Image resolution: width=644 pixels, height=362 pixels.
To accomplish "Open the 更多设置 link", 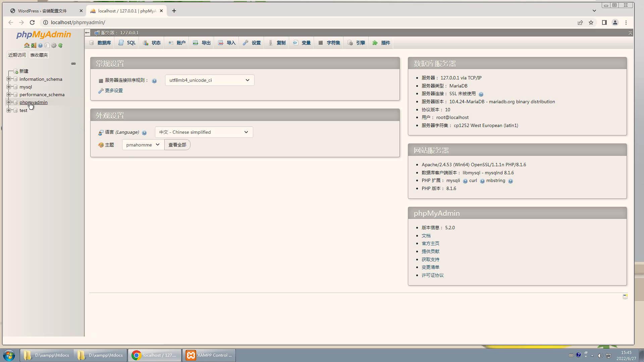I will coord(114,90).
